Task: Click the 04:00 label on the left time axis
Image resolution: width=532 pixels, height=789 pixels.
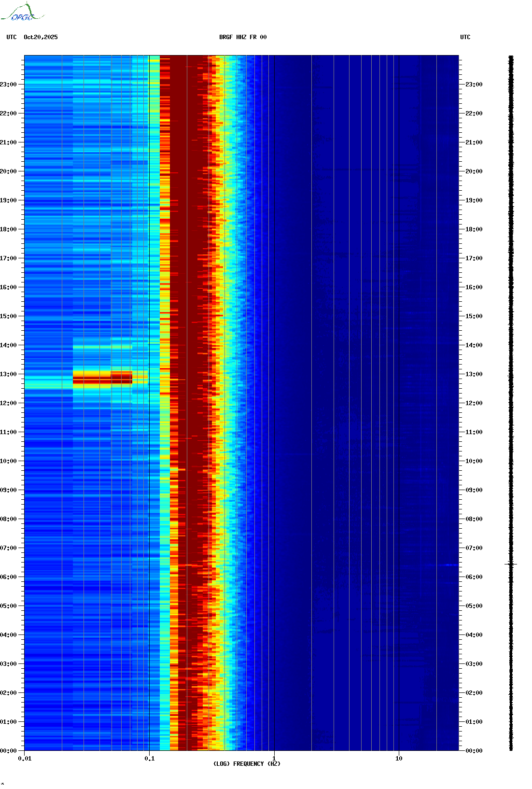Action: [x=8, y=635]
